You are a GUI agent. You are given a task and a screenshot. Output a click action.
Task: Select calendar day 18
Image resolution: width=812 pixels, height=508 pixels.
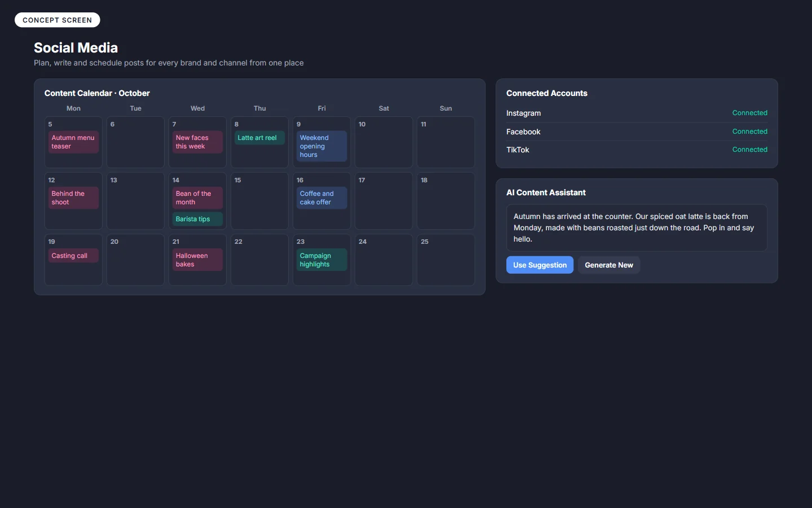click(x=445, y=201)
